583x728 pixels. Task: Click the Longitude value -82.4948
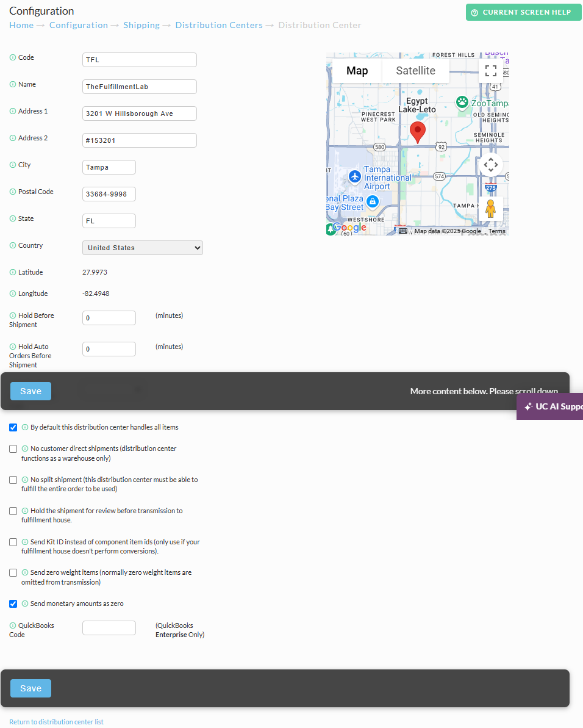(96, 294)
